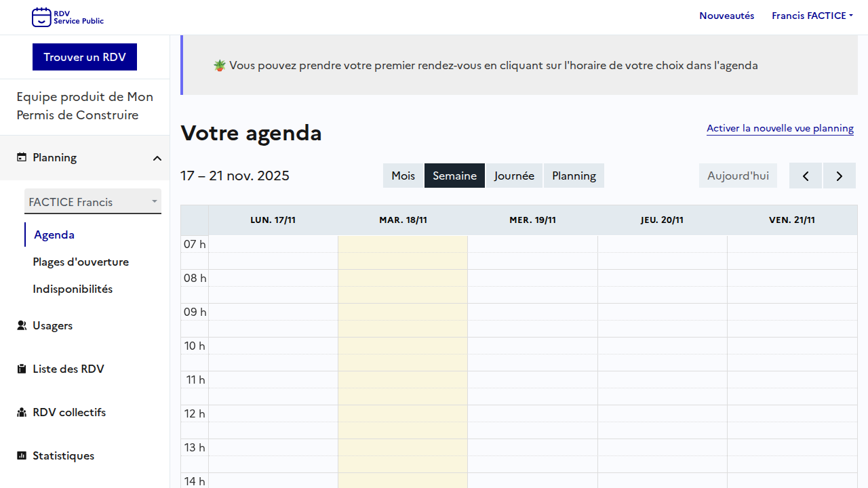This screenshot has width=868, height=488.
Task: Switch agenda to Mois view
Action: tap(403, 176)
